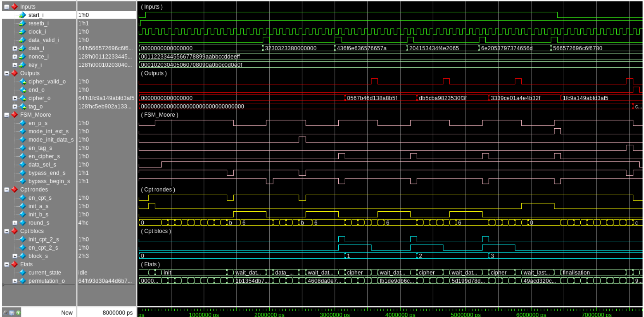Click the cipher_valid_o signal icon

coord(23,82)
